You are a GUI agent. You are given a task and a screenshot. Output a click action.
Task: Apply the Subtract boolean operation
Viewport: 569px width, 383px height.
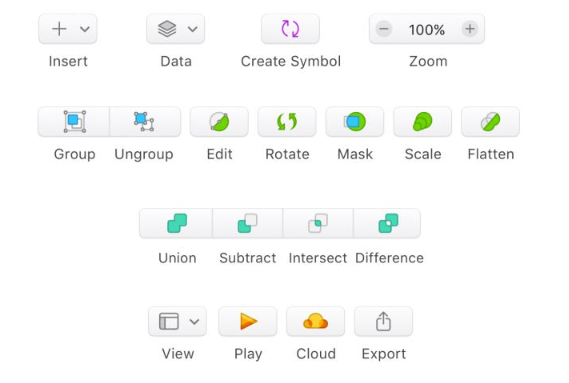point(247,223)
